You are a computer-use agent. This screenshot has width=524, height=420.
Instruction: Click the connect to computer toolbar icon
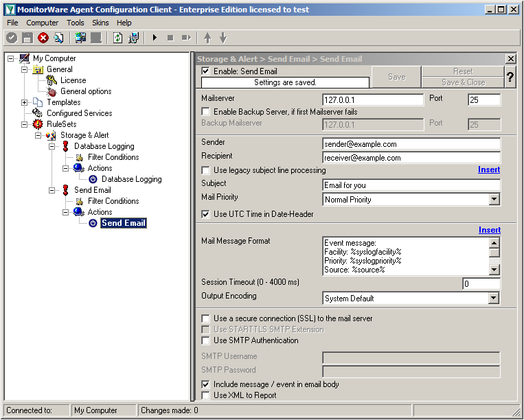point(80,38)
